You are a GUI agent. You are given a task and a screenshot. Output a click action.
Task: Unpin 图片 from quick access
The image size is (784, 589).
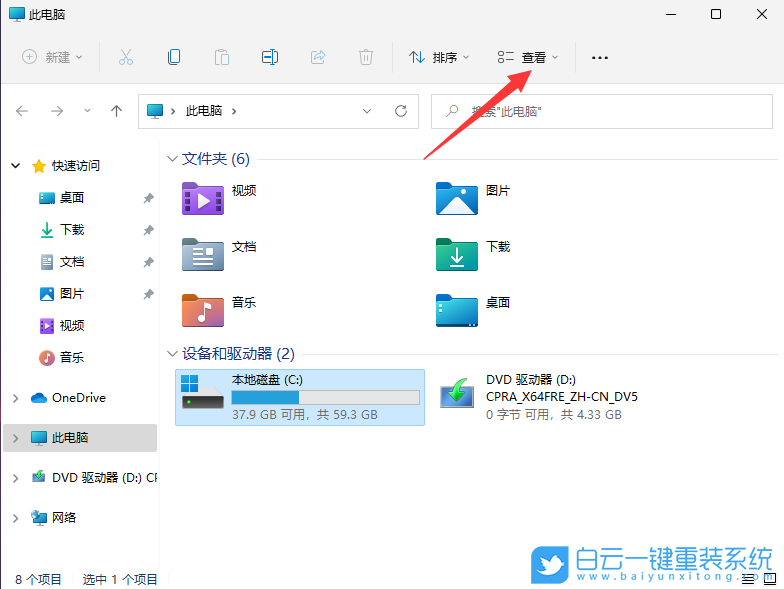click(x=148, y=294)
